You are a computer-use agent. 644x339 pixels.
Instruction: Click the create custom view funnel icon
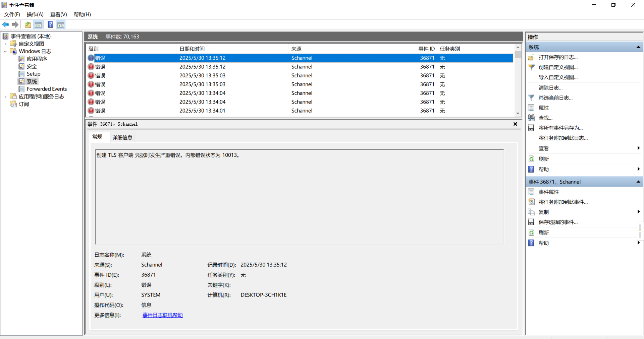[x=531, y=67]
